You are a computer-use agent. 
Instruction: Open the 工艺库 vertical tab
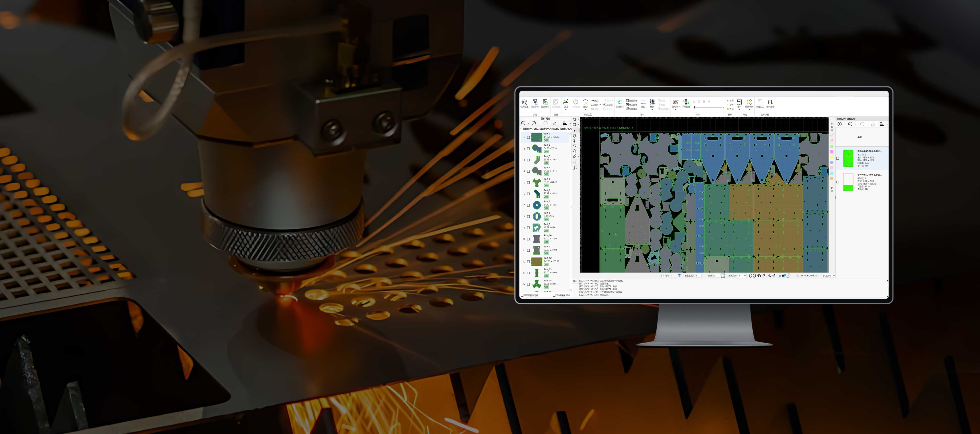(x=832, y=188)
